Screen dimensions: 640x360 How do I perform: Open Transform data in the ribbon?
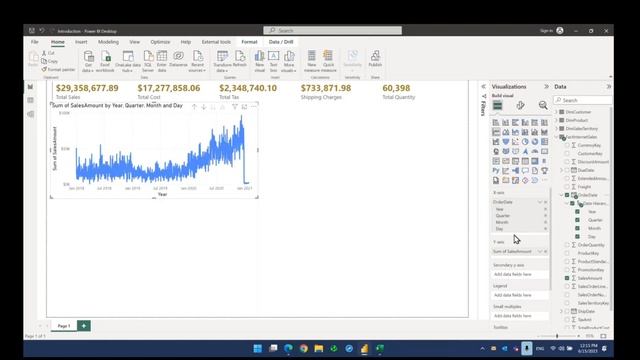coord(222,61)
